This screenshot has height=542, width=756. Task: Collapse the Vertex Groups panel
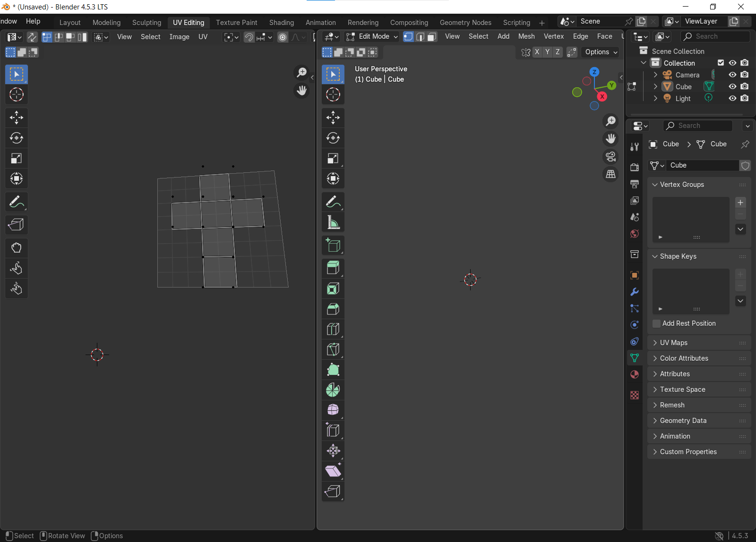699,185
